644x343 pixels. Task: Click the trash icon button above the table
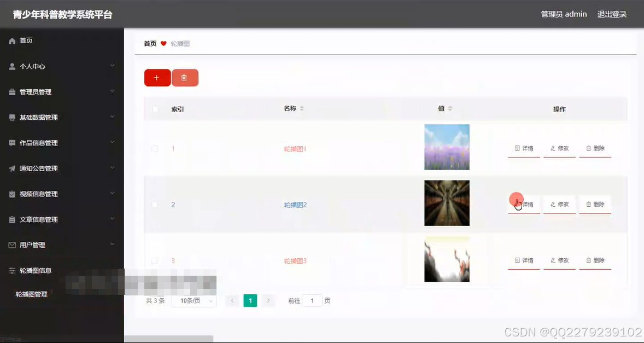185,78
